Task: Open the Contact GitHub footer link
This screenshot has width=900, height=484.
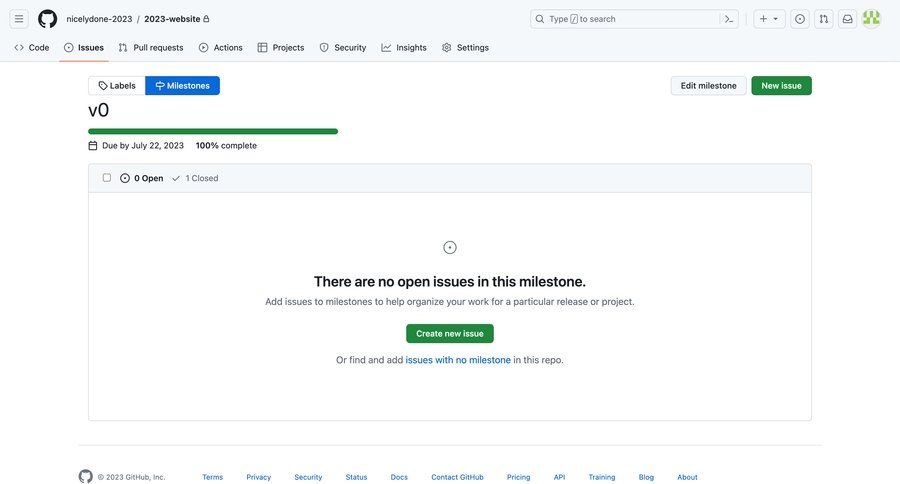Action: (x=457, y=477)
